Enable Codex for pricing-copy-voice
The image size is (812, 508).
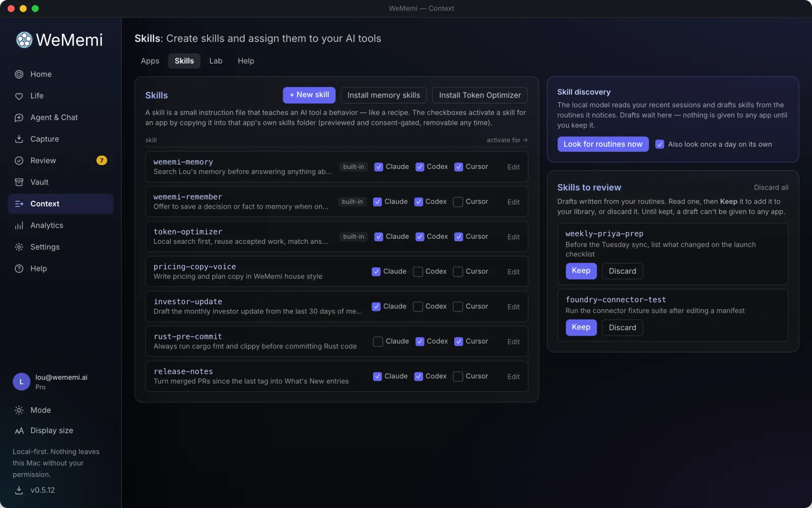(418, 272)
